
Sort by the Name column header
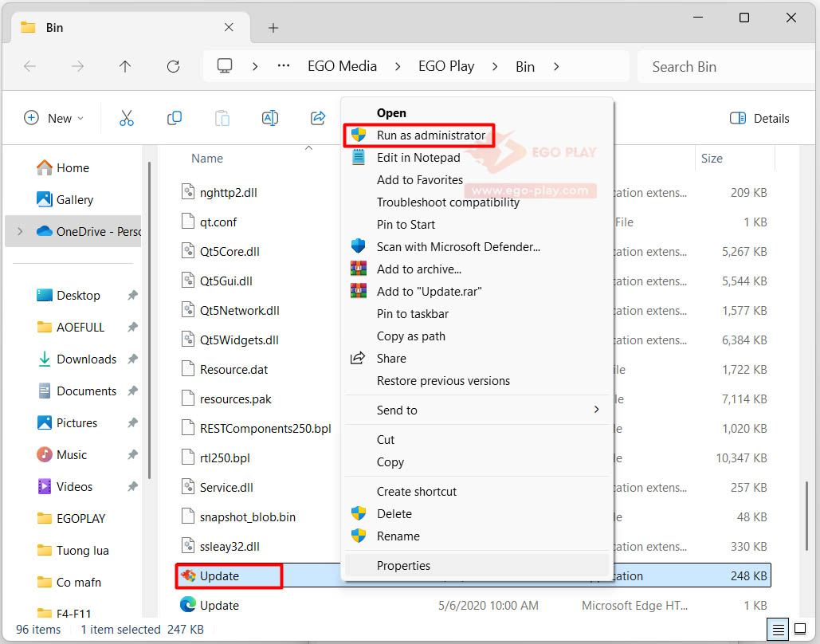(206, 159)
